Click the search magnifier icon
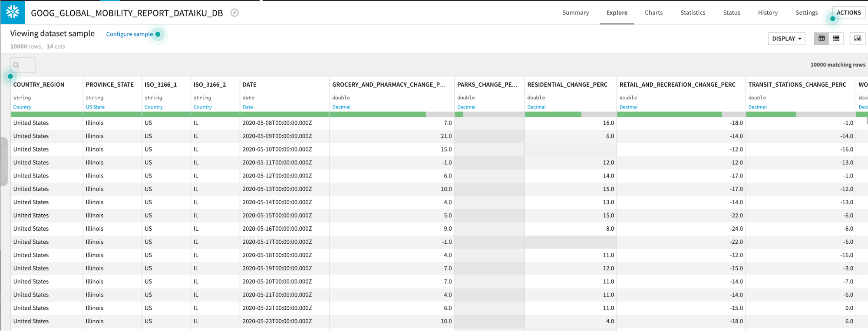The width and height of the screenshot is (868, 331). pos(17,66)
